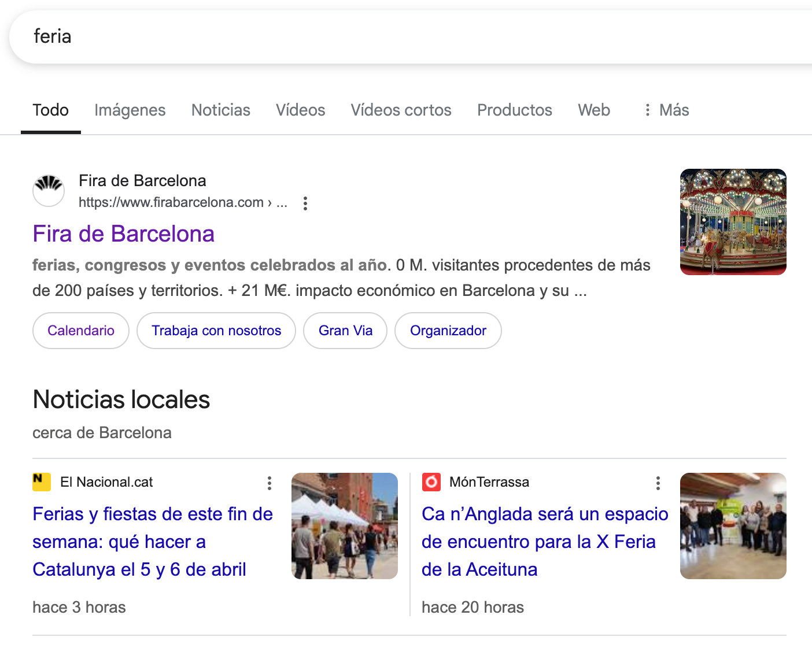Go to the Web results tab
Image resolution: width=812 pixels, height=652 pixels.
(x=593, y=110)
